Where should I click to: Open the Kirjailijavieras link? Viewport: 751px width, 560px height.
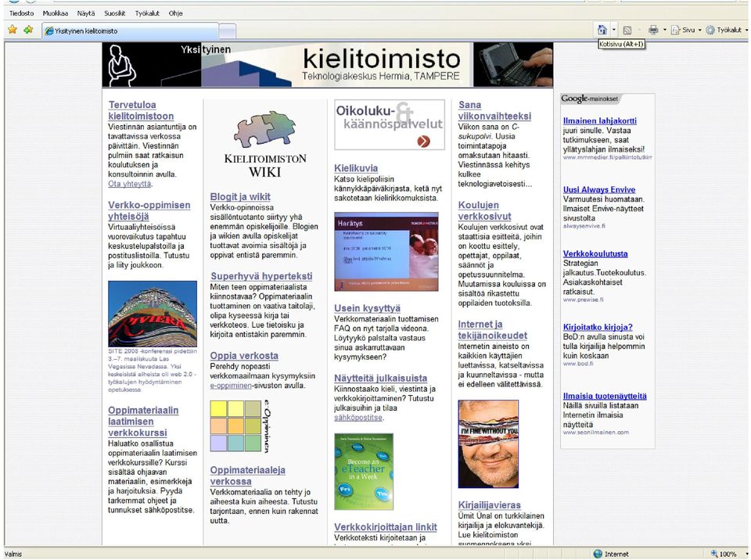(x=489, y=505)
